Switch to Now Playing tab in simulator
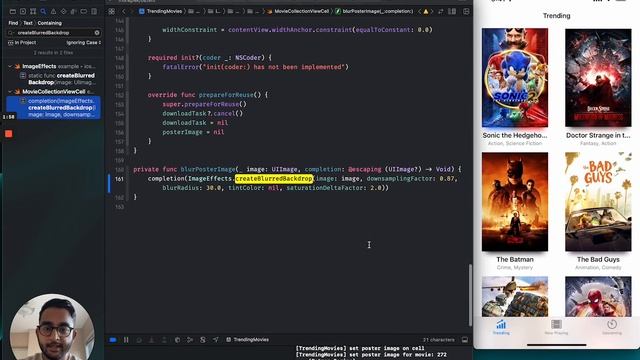This screenshot has height=360, width=640. pos(556,327)
